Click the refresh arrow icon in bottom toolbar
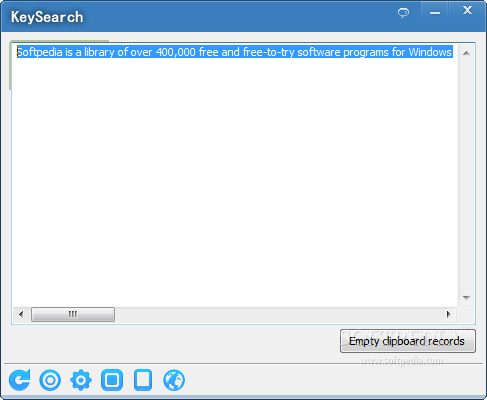The width and height of the screenshot is (487, 400). coord(20,380)
